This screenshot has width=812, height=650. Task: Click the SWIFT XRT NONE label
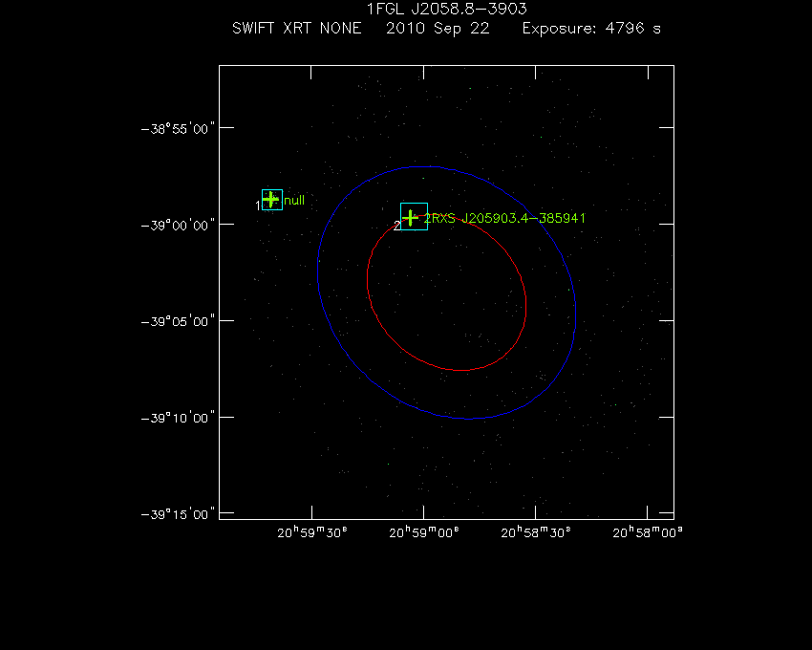[297, 28]
